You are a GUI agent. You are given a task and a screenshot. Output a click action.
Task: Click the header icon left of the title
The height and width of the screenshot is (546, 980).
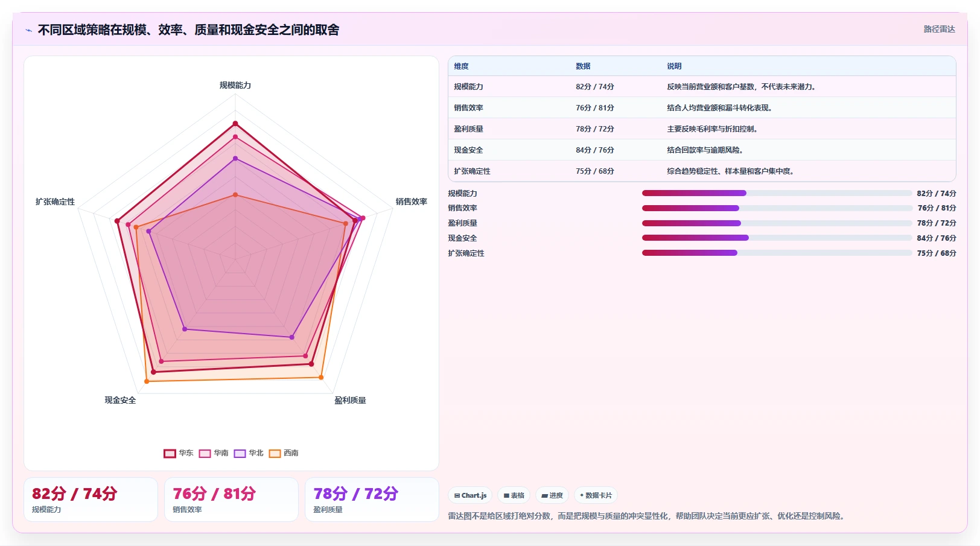click(28, 30)
